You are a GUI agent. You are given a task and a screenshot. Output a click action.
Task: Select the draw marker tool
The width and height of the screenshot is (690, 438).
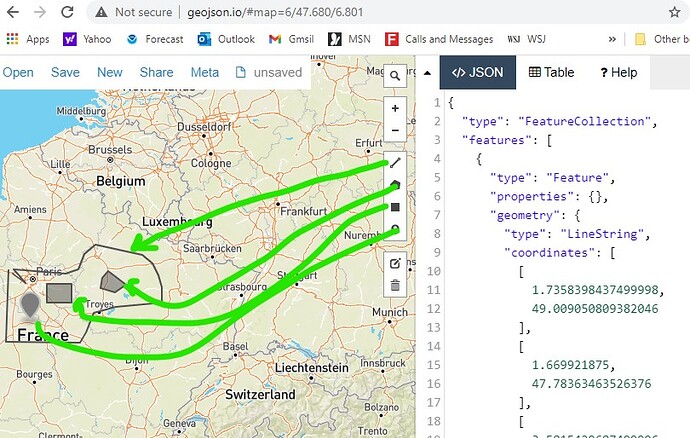pos(395,229)
